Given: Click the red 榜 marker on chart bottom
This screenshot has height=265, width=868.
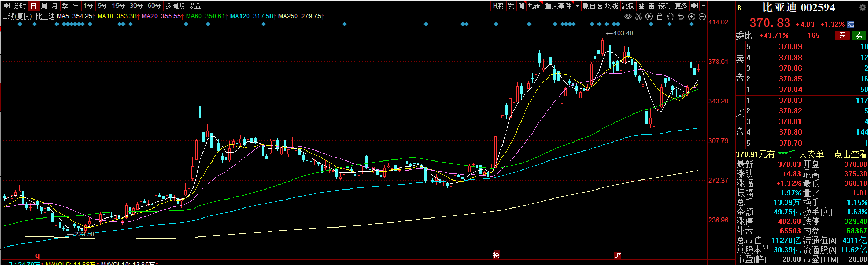Looking at the screenshot, I should point(496,255).
